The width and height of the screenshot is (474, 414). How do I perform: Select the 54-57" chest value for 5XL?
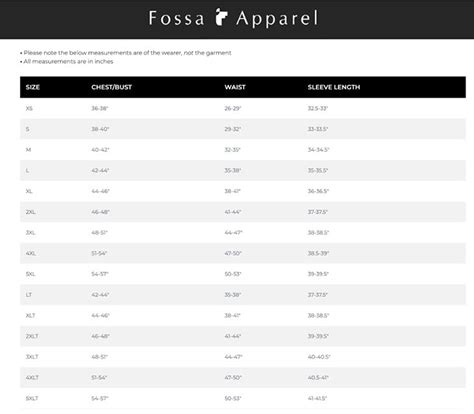(x=100, y=274)
